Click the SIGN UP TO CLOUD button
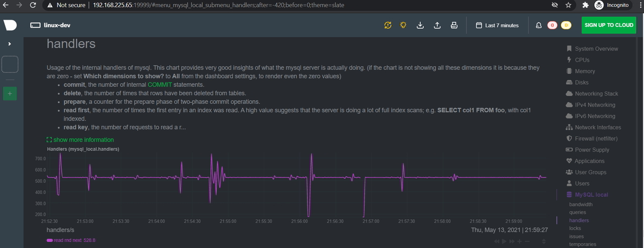The image size is (644, 248). 609,25
